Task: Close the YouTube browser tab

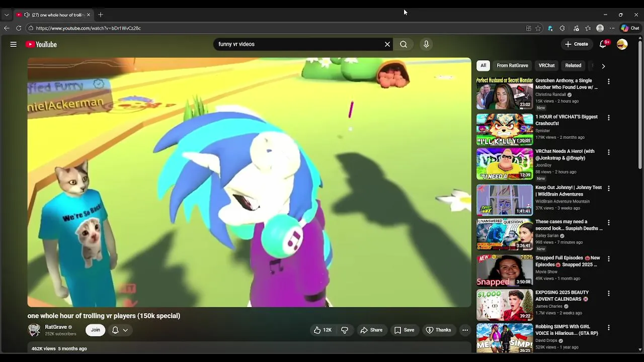Action: (x=89, y=15)
